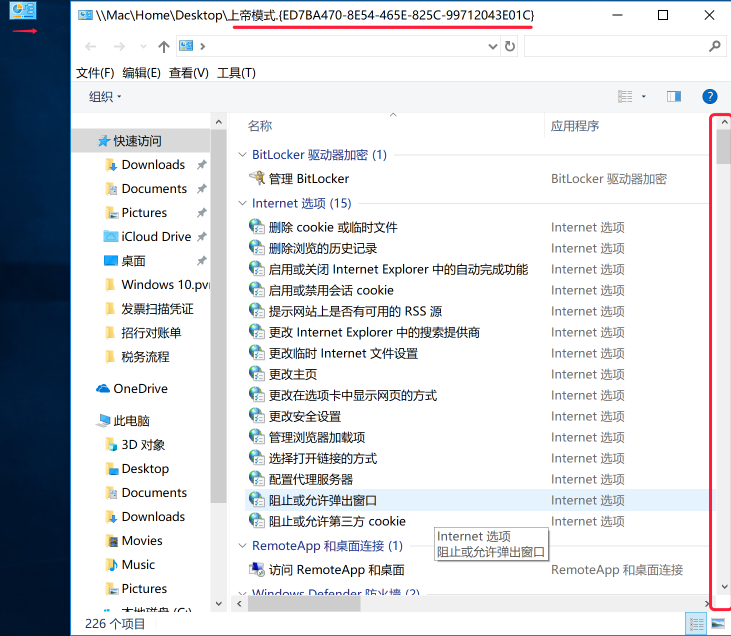Click the change view layout icon
The width and height of the screenshot is (731, 636).
(625, 97)
